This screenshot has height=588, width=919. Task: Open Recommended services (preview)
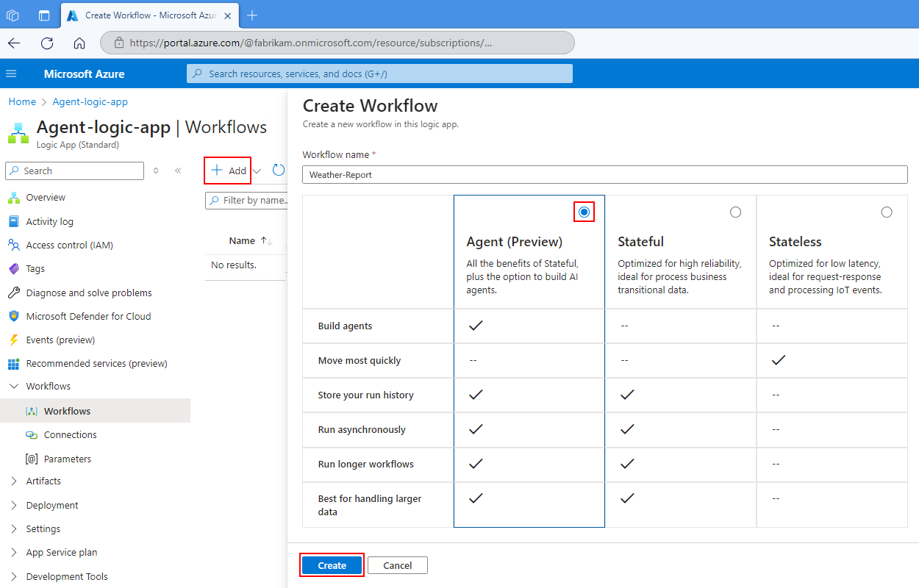[x=95, y=363]
